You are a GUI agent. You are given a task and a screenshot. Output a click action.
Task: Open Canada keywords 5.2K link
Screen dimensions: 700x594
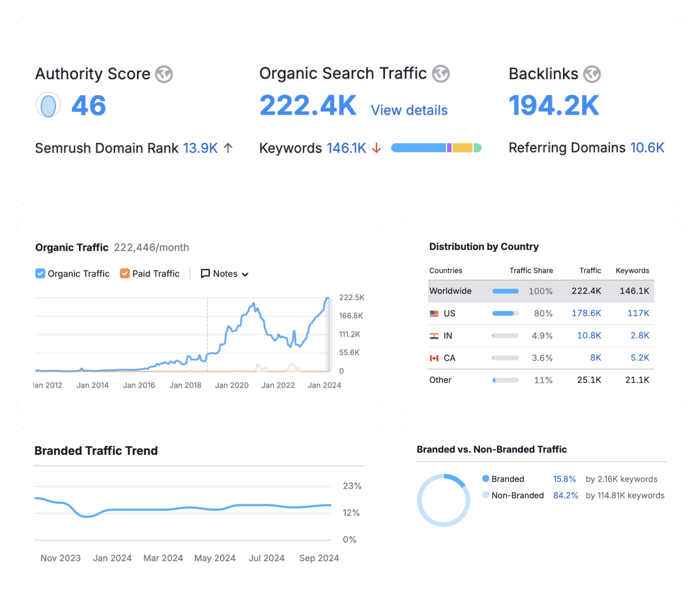[x=640, y=358]
